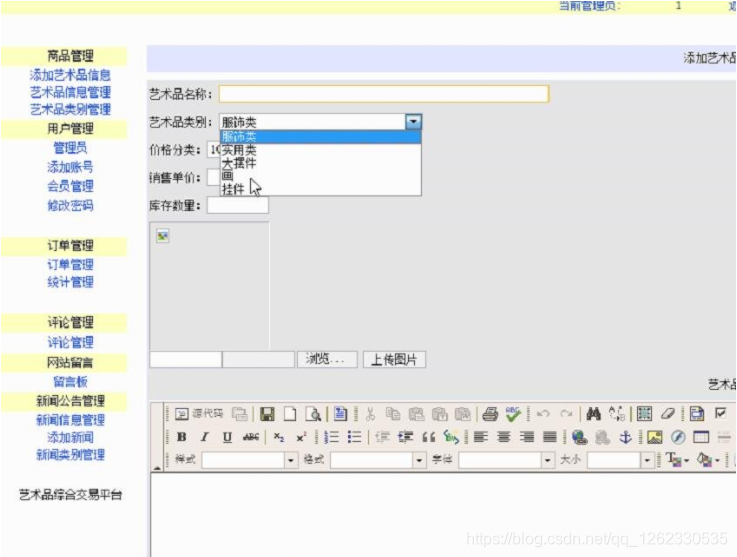The height and width of the screenshot is (557, 737).
Task: Center align text in editor
Action: click(503, 437)
